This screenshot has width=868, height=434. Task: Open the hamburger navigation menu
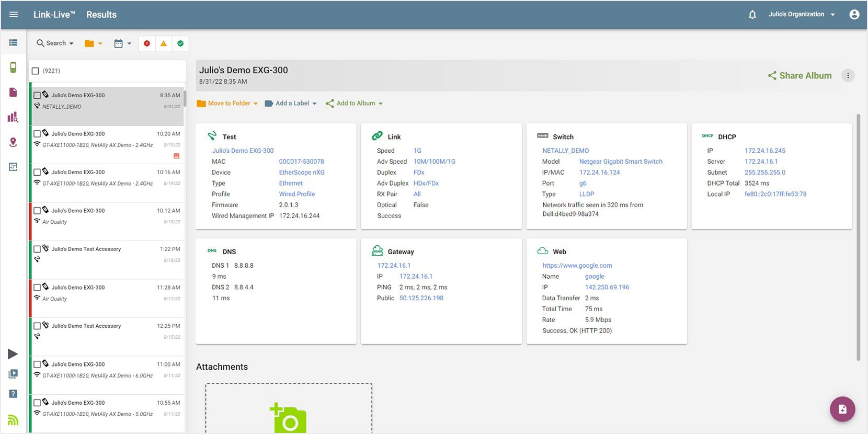(x=14, y=15)
